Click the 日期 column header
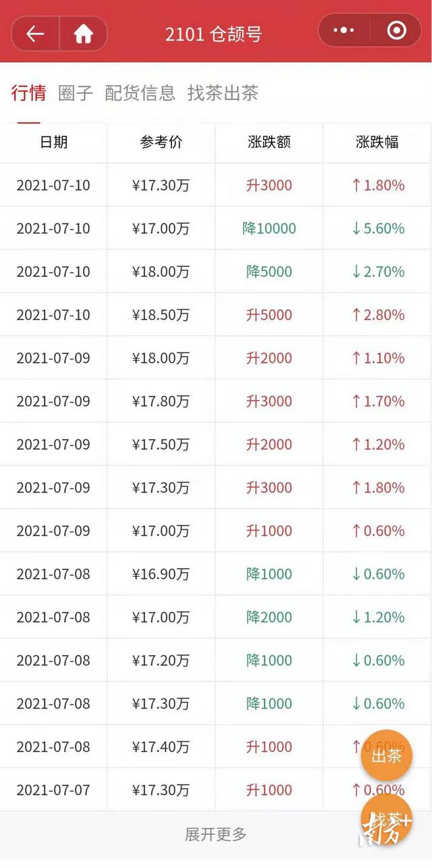Image resolution: width=432 pixels, height=868 pixels. coord(53,142)
